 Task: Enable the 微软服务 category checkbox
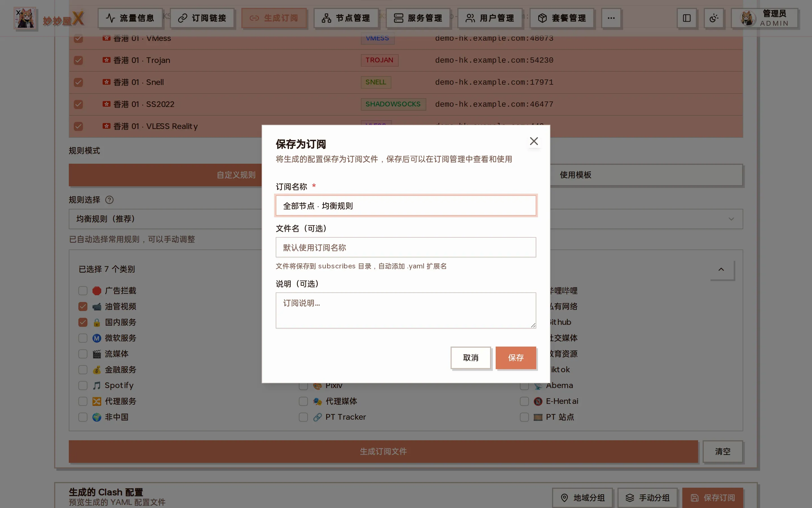[x=83, y=338]
